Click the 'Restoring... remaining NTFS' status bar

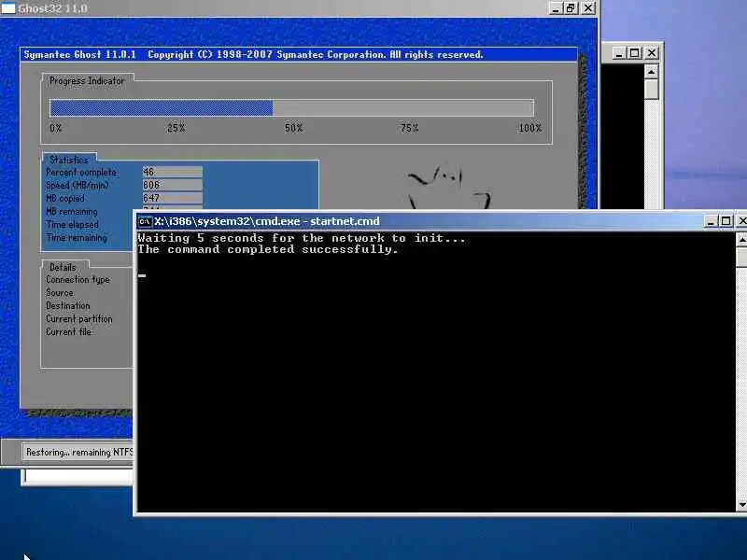click(78, 452)
